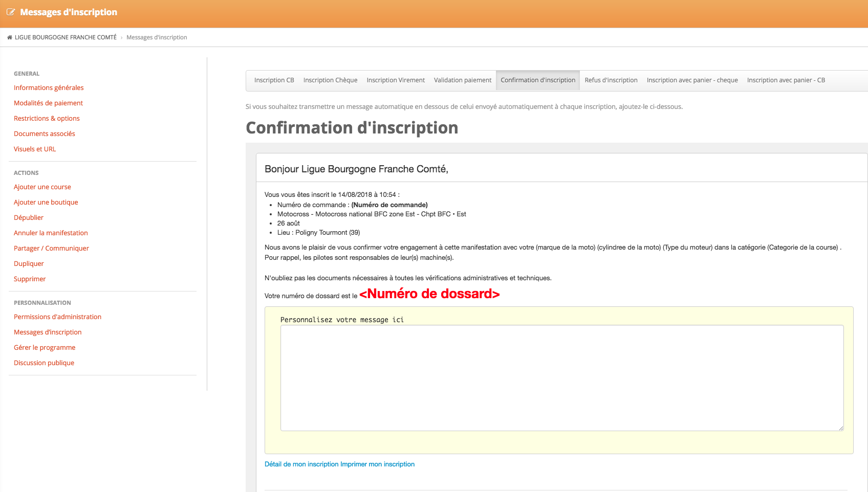Image resolution: width=868 pixels, height=492 pixels.
Task: Click the edit icon beside Messages d'inscription header
Action: (11, 12)
